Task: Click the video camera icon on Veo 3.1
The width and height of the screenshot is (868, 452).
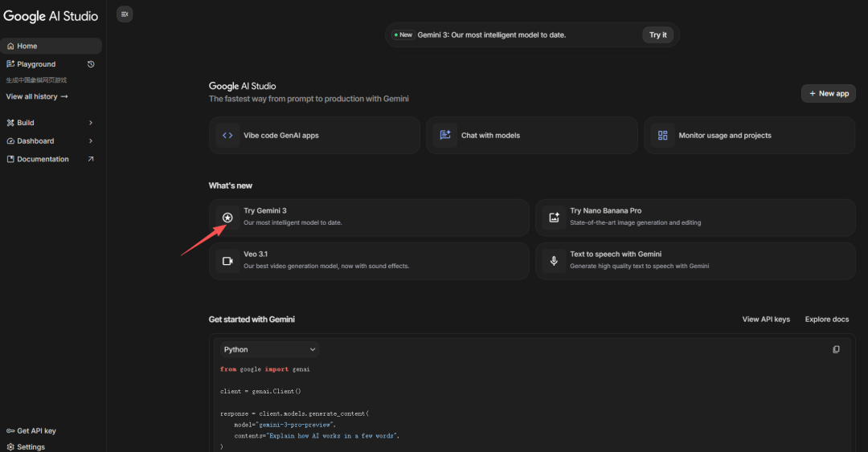Action: [227, 261]
